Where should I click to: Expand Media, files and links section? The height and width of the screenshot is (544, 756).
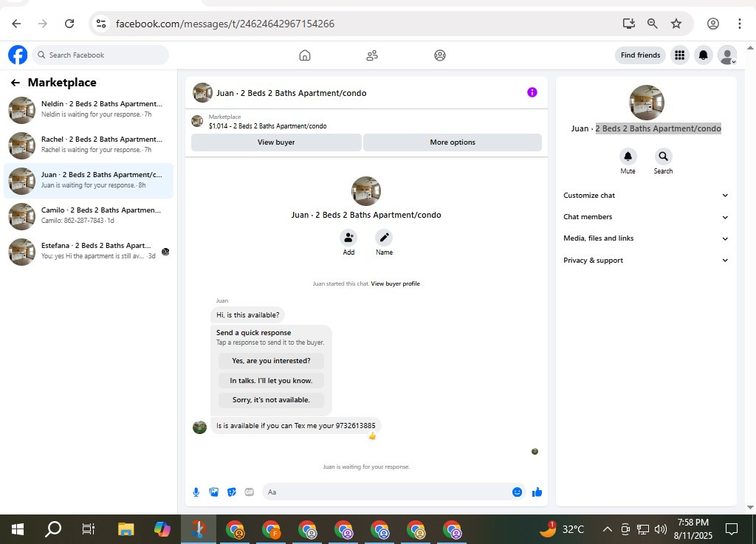(x=645, y=238)
